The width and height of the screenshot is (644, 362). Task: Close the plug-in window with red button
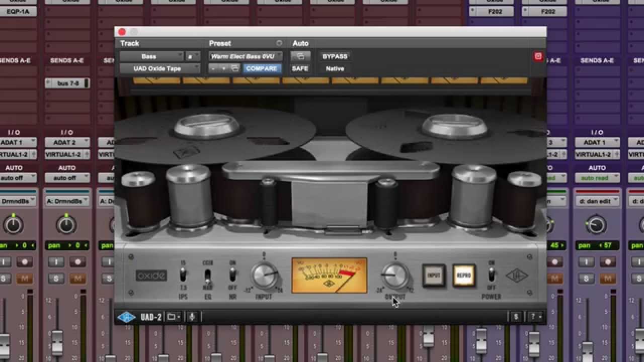pyautogui.click(x=122, y=32)
